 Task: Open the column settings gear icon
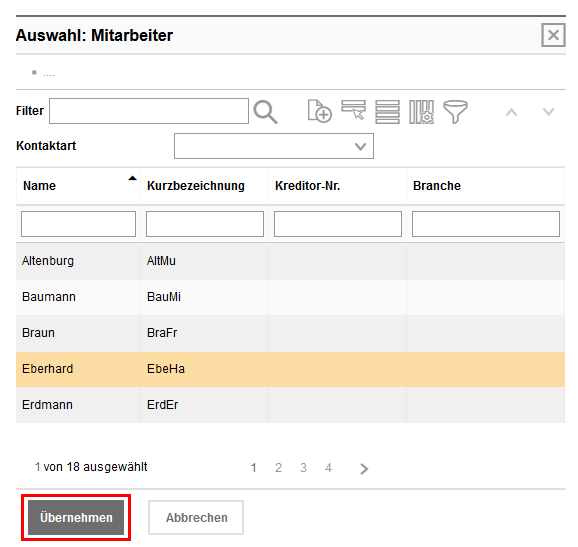click(x=421, y=112)
